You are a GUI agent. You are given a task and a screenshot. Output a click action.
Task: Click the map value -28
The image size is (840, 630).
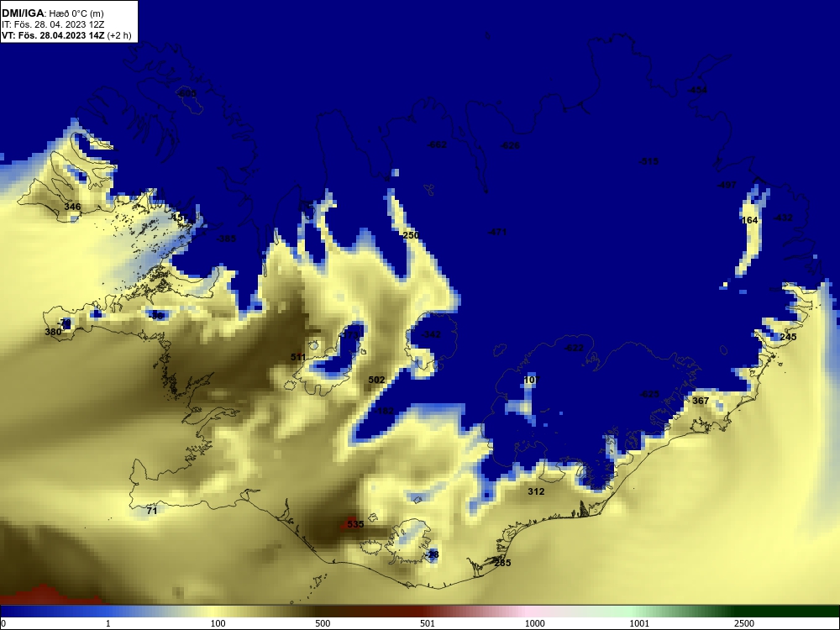(432, 555)
